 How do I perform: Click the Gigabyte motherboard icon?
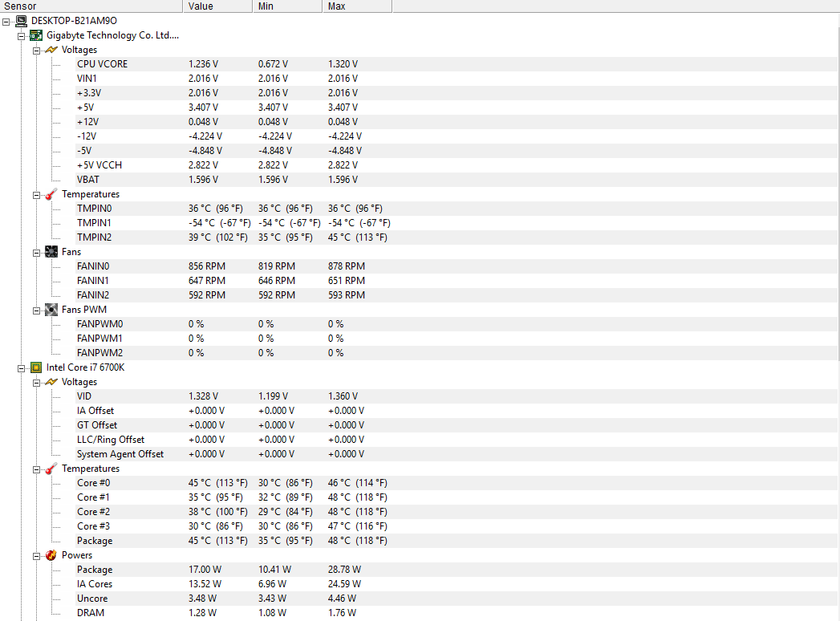point(36,35)
